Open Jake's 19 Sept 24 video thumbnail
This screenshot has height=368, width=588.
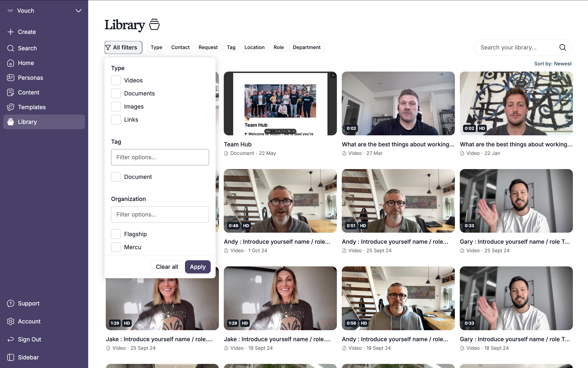tap(280, 298)
